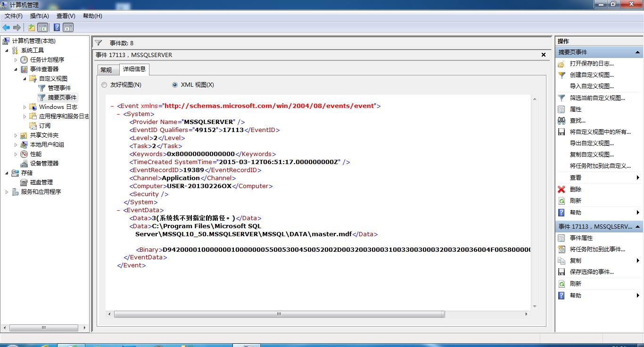Collapse the EventData XML node
Screen dimensions: 644x347
pyautogui.click(x=119, y=210)
